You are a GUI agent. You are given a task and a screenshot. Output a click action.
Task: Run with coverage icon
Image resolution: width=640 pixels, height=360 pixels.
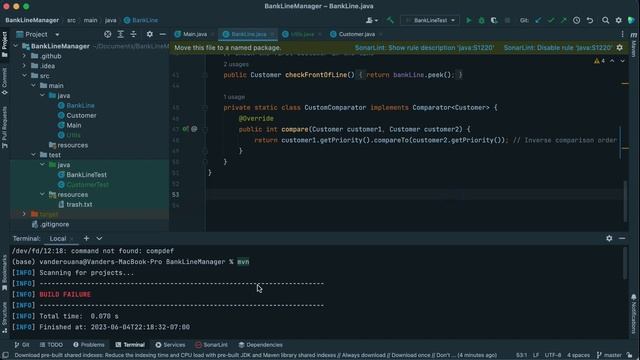point(494,20)
